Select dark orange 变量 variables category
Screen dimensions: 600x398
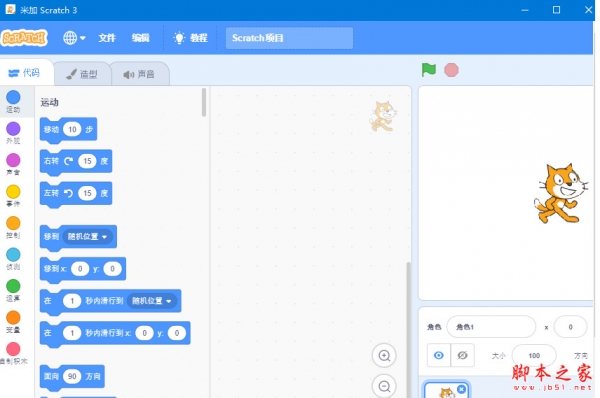[13, 322]
